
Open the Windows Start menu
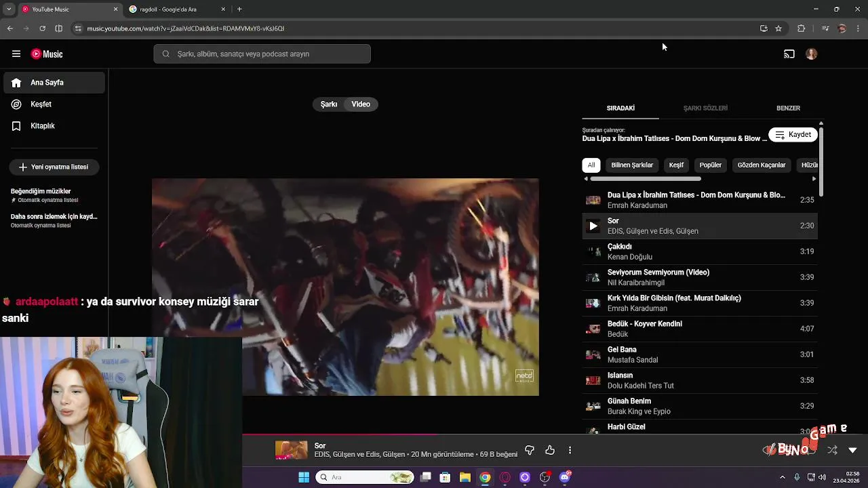[304, 477]
